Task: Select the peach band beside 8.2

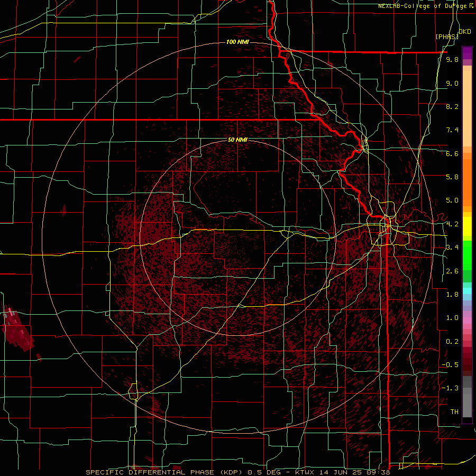Action: [x=467, y=109]
